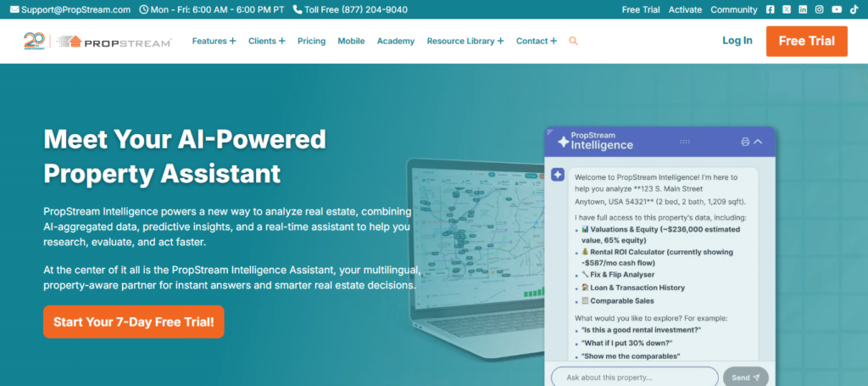Expand the Resource Library menu
868x386 pixels.
tap(465, 41)
